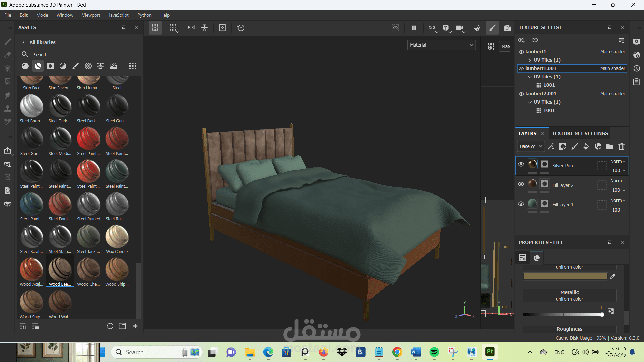This screenshot has height=362, width=644.
Task: Open the Base color channel dropdown
Action: (x=531, y=146)
